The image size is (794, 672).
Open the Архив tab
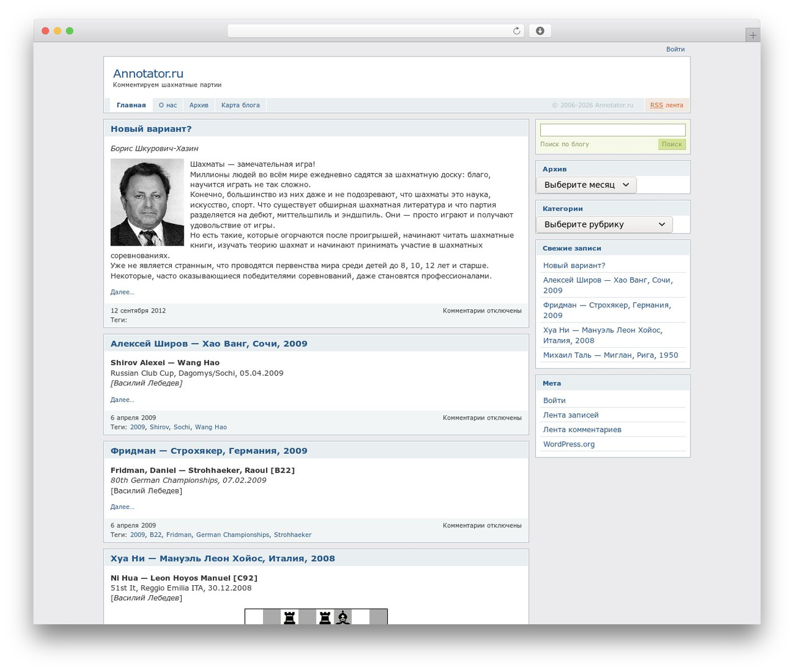199,105
